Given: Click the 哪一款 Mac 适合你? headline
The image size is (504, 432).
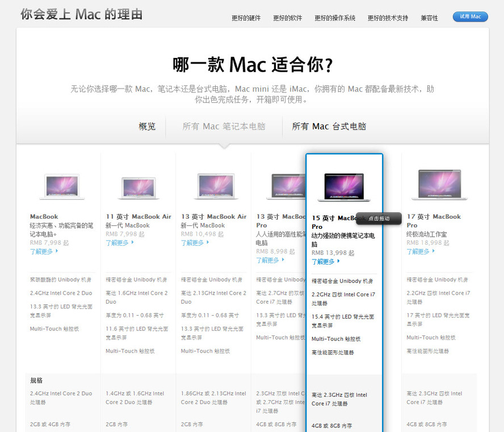Looking at the screenshot, I should [253, 65].
